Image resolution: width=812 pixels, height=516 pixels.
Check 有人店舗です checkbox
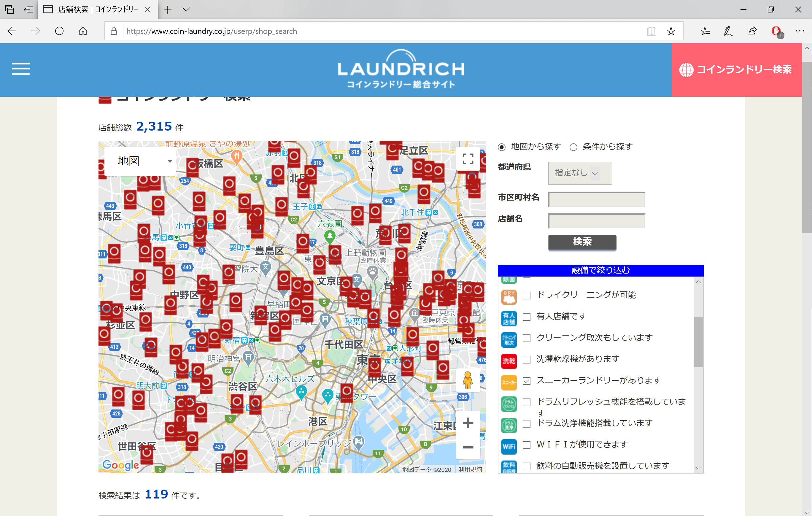tap(526, 317)
